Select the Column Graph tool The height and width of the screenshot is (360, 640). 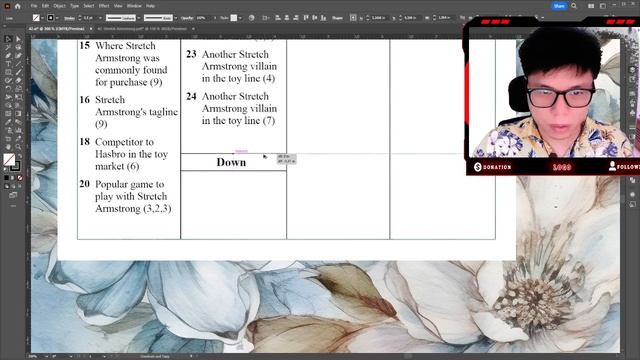click(18, 130)
